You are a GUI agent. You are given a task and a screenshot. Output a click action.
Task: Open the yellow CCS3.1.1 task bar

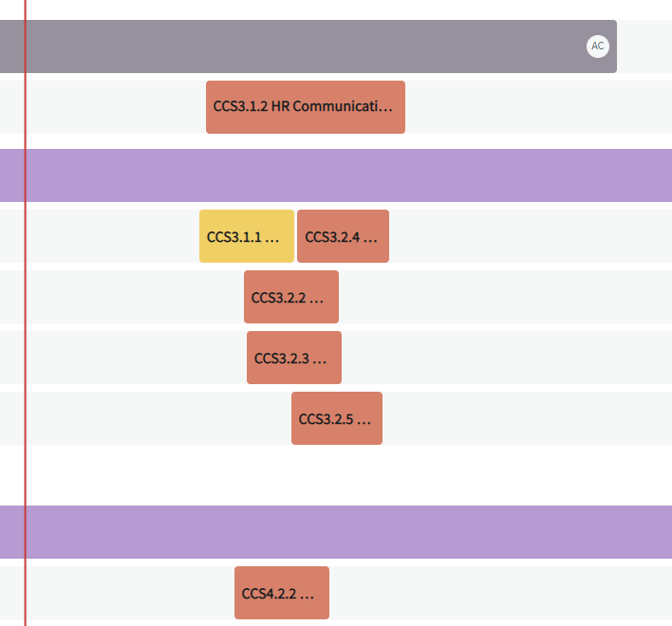point(247,236)
